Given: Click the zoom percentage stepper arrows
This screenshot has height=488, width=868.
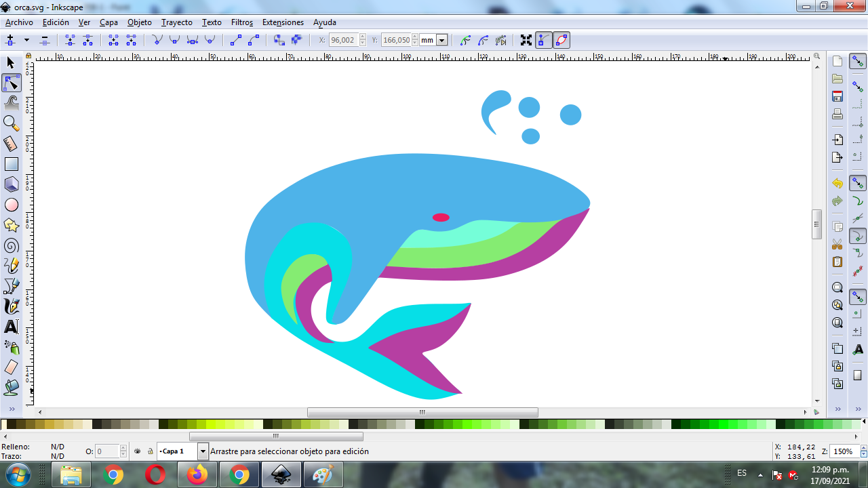Looking at the screenshot, I should click(x=863, y=451).
